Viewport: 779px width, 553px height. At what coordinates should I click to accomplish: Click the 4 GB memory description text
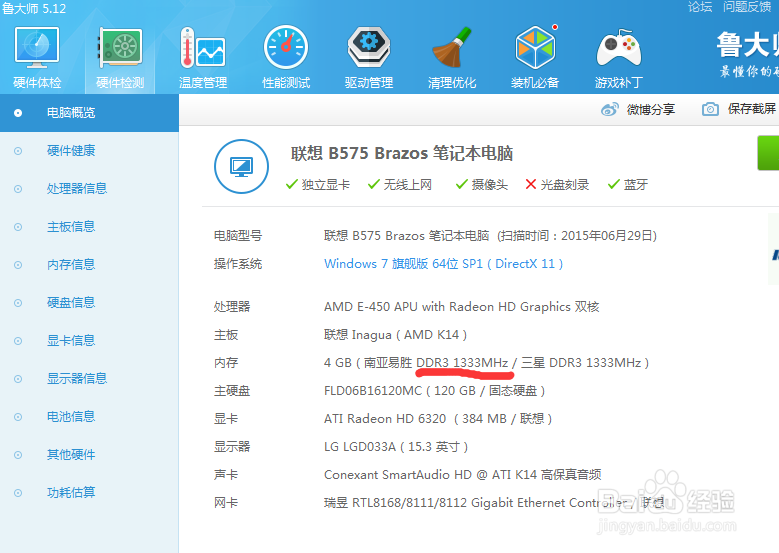tap(486, 363)
